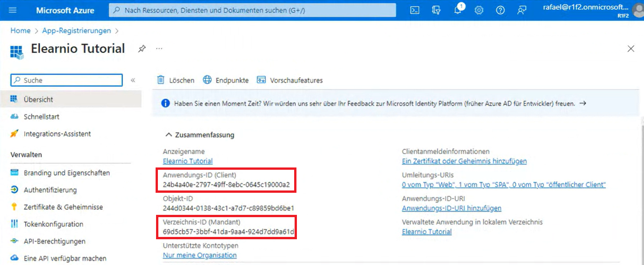Screen dimensions: 644x265
Task: Click Nur meine Organisation link
Action: [200, 255]
